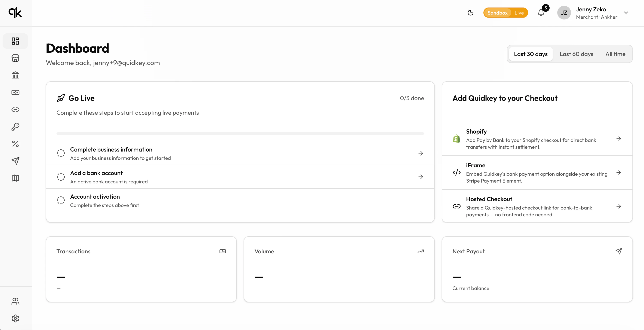Image resolution: width=644 pixels, height=330 pixels.
Task: Click the paper plane icon on Next Payout card
Action: (619, 251)
